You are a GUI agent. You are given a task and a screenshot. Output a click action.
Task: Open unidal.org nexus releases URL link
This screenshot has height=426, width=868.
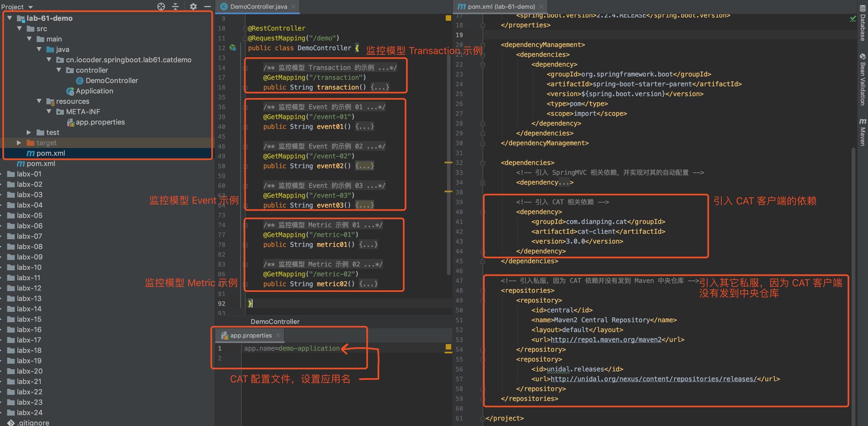(x=653, y=379)
